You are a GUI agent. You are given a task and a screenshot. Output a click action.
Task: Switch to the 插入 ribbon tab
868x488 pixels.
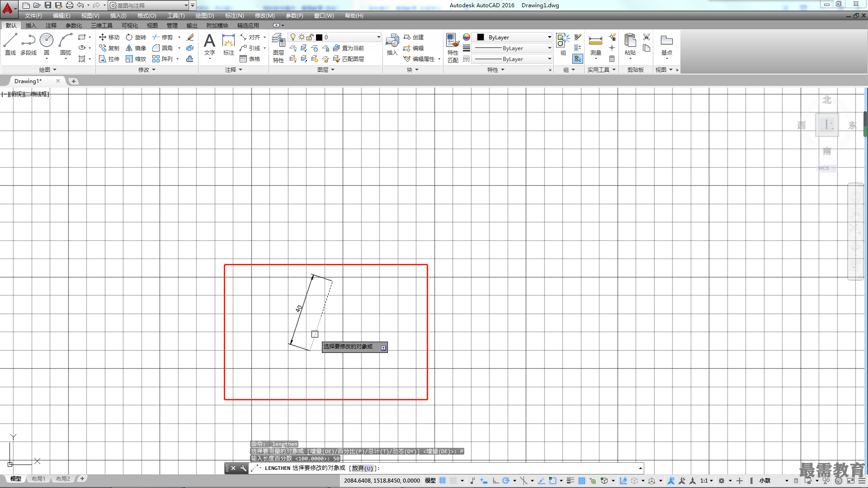coord(31,25)
